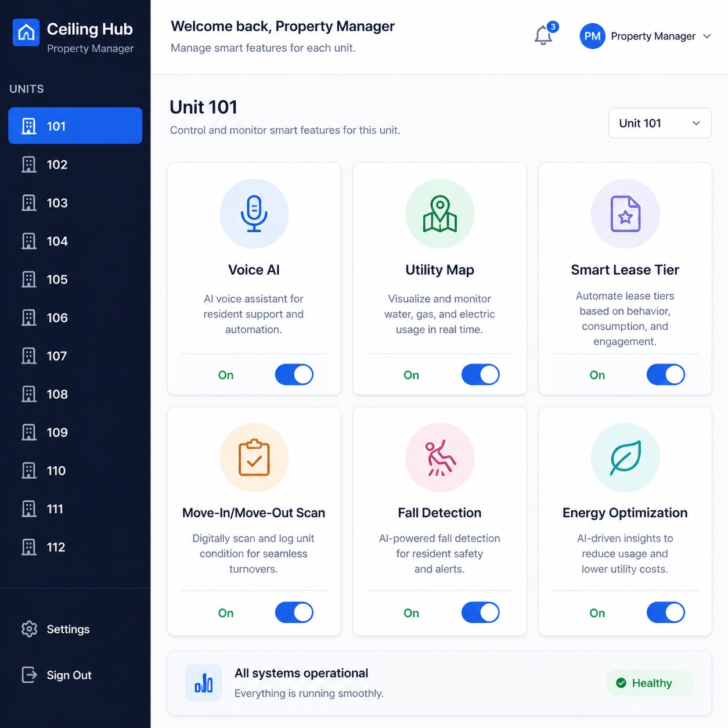728x728 pixels.
Task: Click the Move-In/Move-Out Scan clipboard icon
Action: (x=254, y=457)
